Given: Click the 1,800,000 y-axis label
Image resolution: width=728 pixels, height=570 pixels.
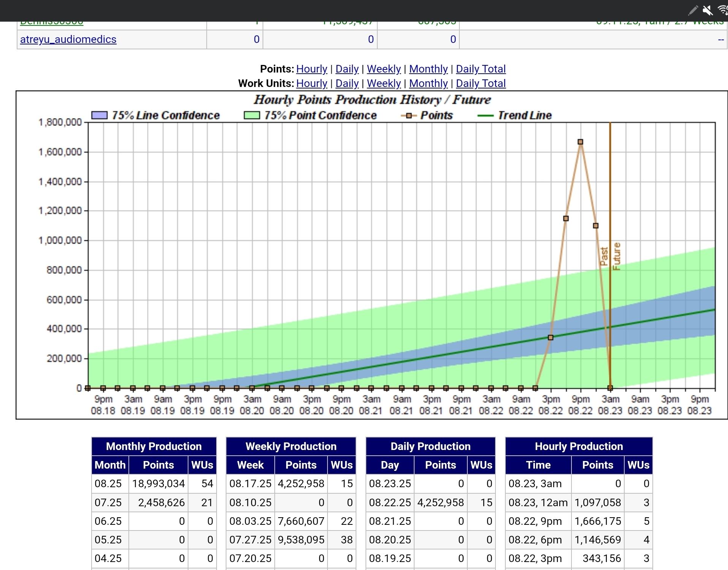Looking at the screenshot, I should [60, 122].
